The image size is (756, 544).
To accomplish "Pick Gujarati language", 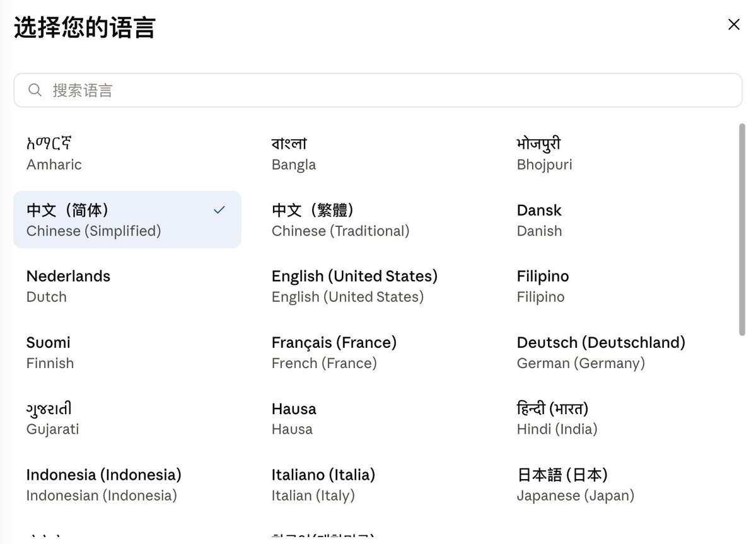I will tap(127, 418).
